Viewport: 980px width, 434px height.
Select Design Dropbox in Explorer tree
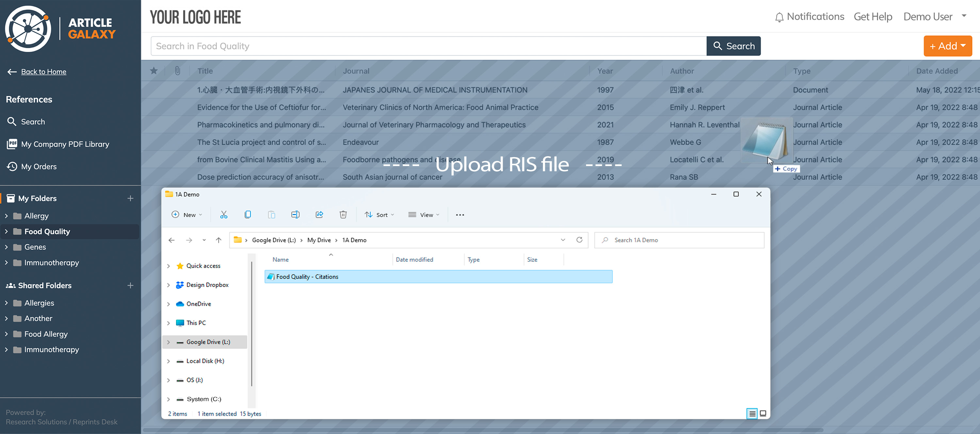pyautogui.click(x=207, y=285)
